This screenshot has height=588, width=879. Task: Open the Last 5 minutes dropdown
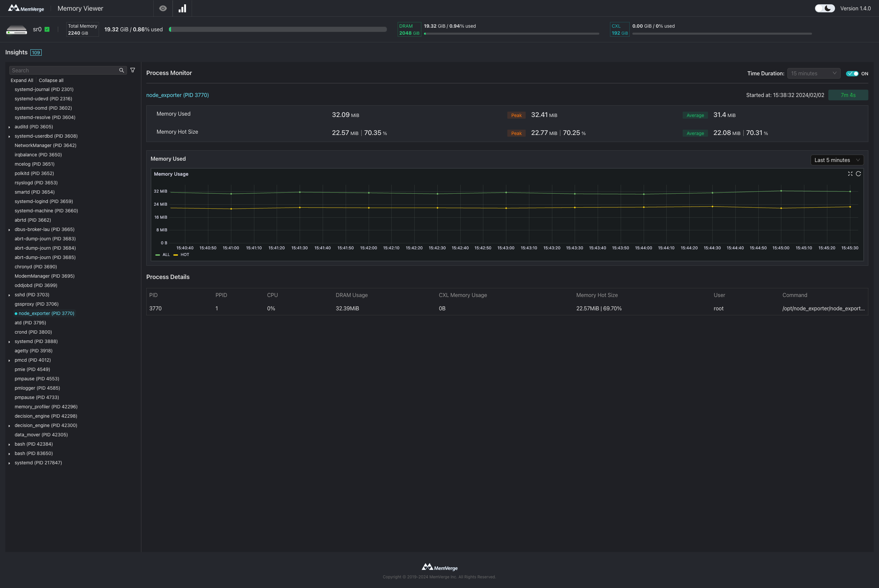[x=837, y=160]
